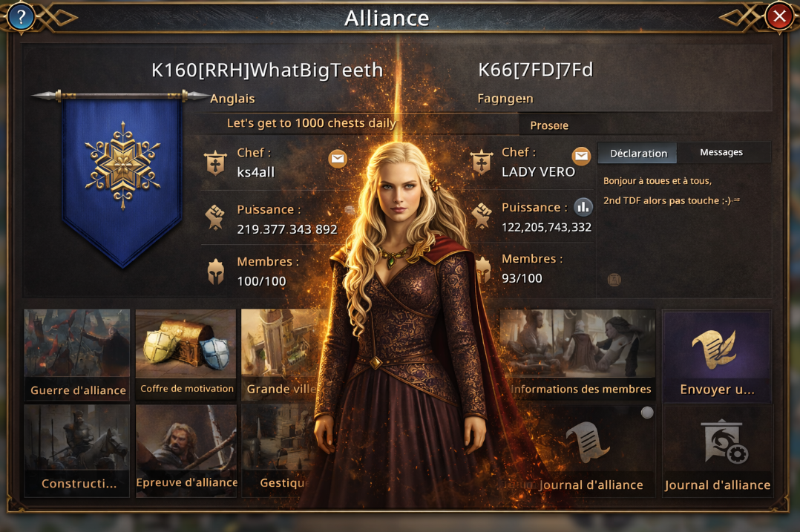Open power statistics chart icon beside Puissance

point(583,207)
